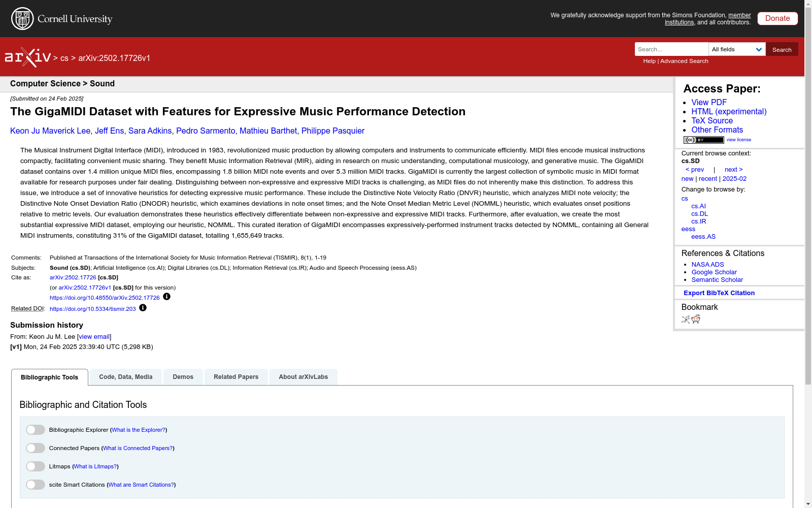
Task: Open the new listings link
Action: point(687,179)
